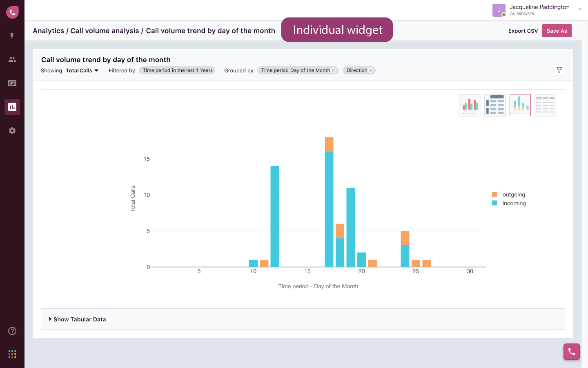Open the Jacqueline Paddington profile dropdown arrow
Screen dimensions: 588x368
(580, 9)
